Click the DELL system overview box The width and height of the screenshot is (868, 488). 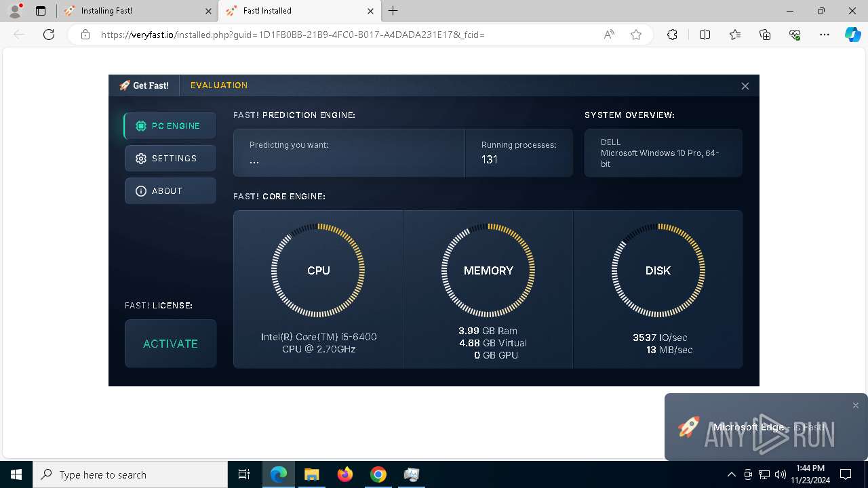point(663,153)
